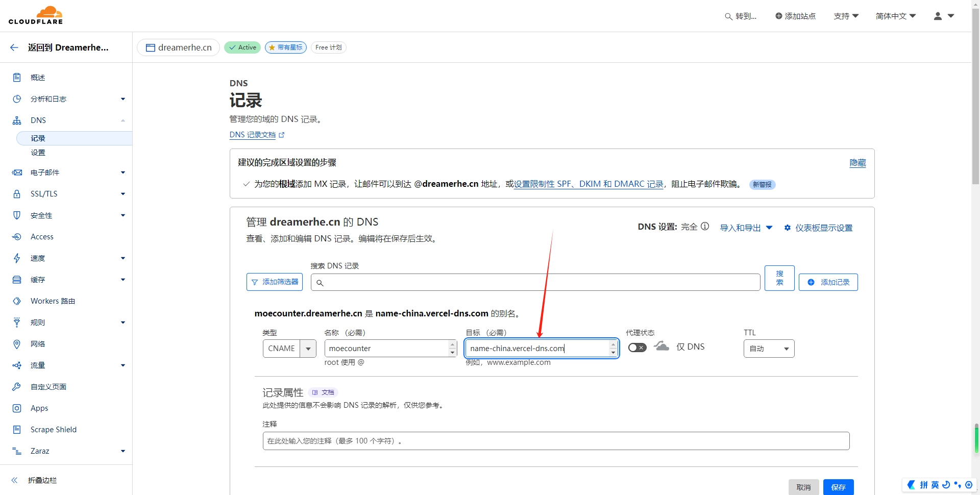Image resolution: width=980 pixels, height=495 pixels.
Task: Click the 折叠边栏 double chevron icon
Action: pos(14,480)
